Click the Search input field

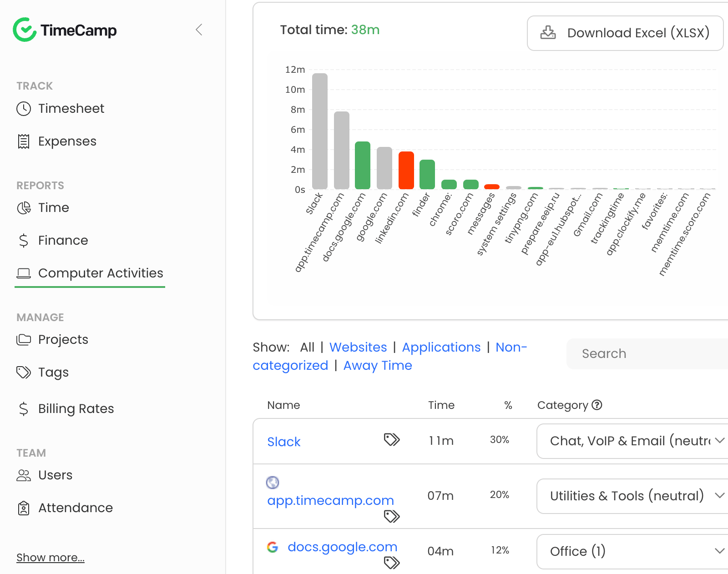coord(647,354)
